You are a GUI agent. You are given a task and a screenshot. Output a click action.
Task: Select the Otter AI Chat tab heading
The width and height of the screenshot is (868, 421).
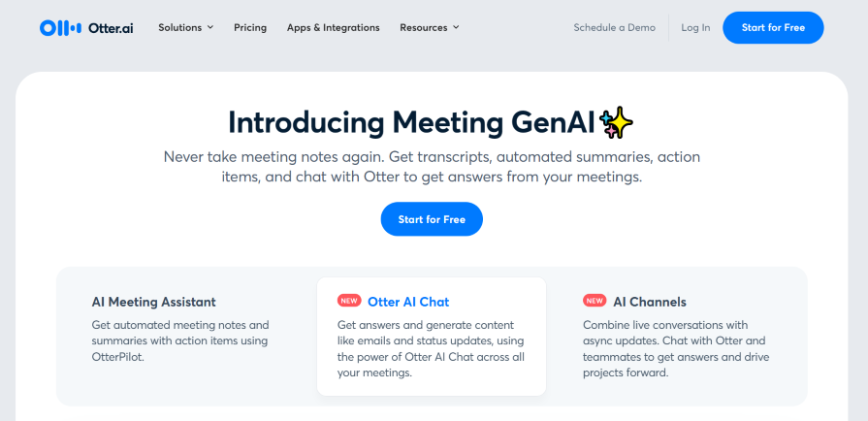[408, 302]
